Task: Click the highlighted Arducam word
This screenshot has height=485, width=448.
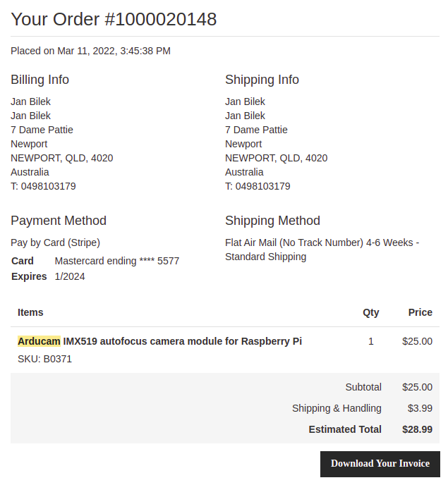Action: pos(39,341)
